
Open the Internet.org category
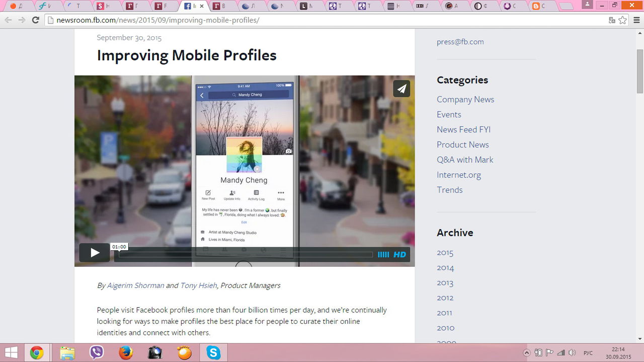click(x=459, y=175)
